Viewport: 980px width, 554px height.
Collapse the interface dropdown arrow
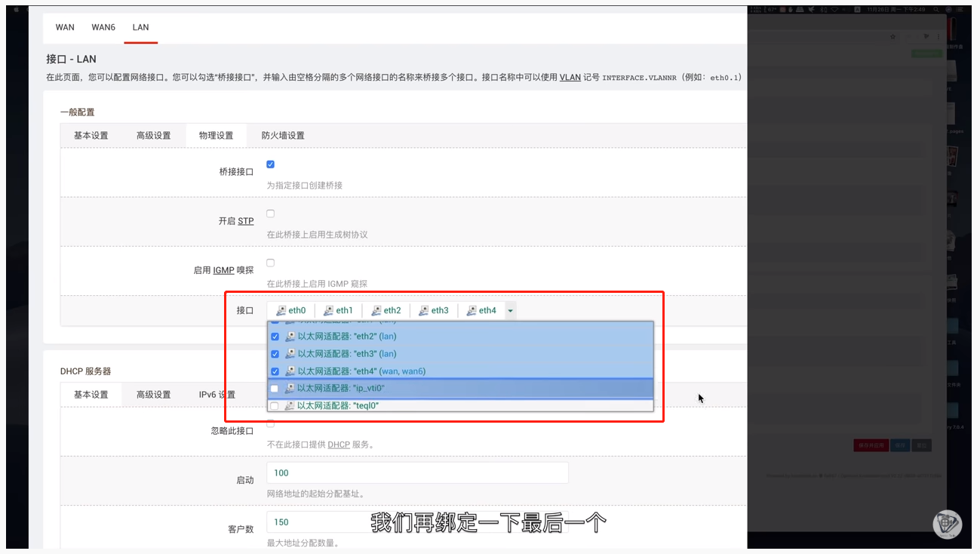pyautogui.click(x=511, y=310)
